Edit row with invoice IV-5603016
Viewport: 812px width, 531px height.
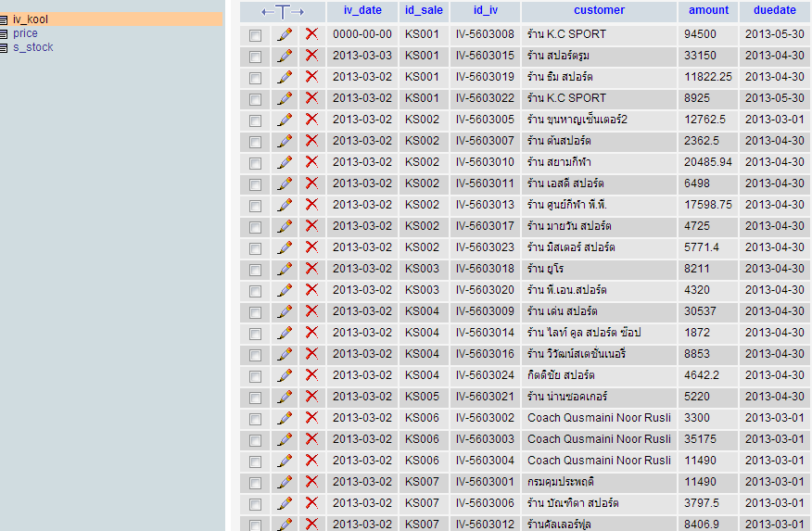point(285,354)
